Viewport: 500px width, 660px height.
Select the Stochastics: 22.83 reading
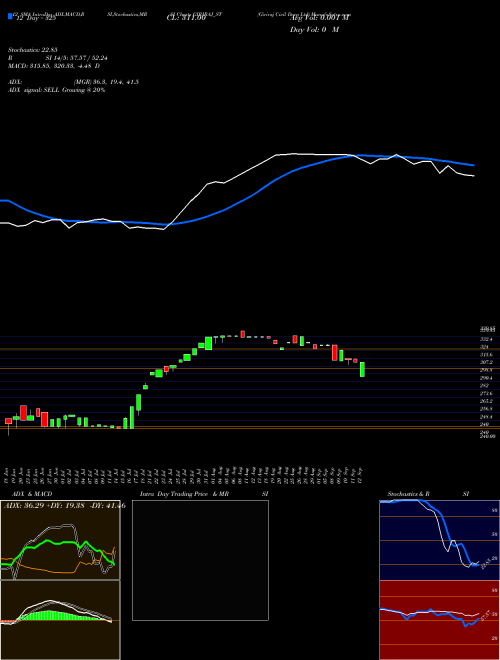pos(32,50)
